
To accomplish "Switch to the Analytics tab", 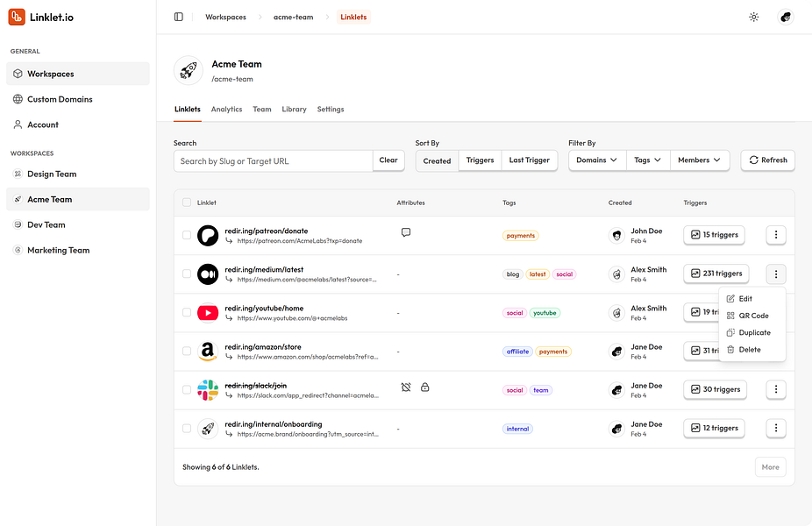I will pyautogui.click(x=226, y=109).
